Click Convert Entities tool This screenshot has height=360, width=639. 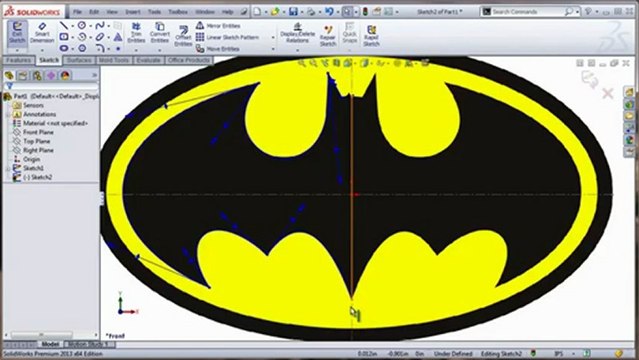160,33
